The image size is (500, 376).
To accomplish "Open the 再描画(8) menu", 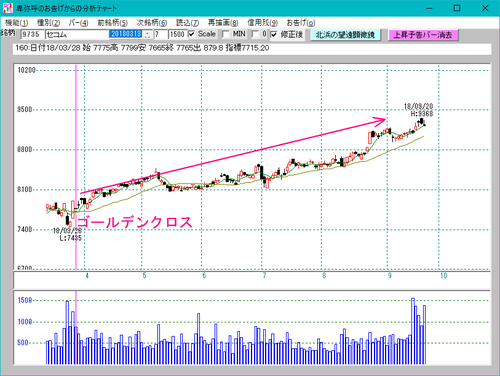I will click(x=223, y=23).
